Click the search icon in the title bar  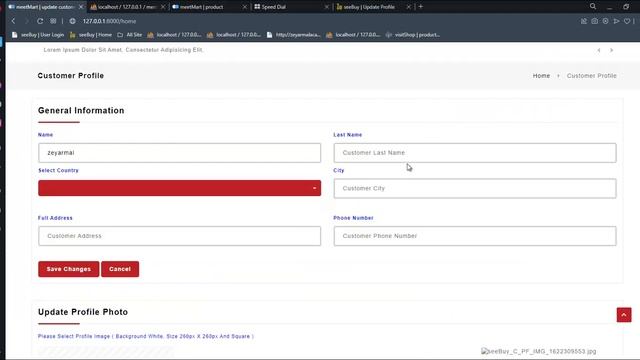pos(593,7)
